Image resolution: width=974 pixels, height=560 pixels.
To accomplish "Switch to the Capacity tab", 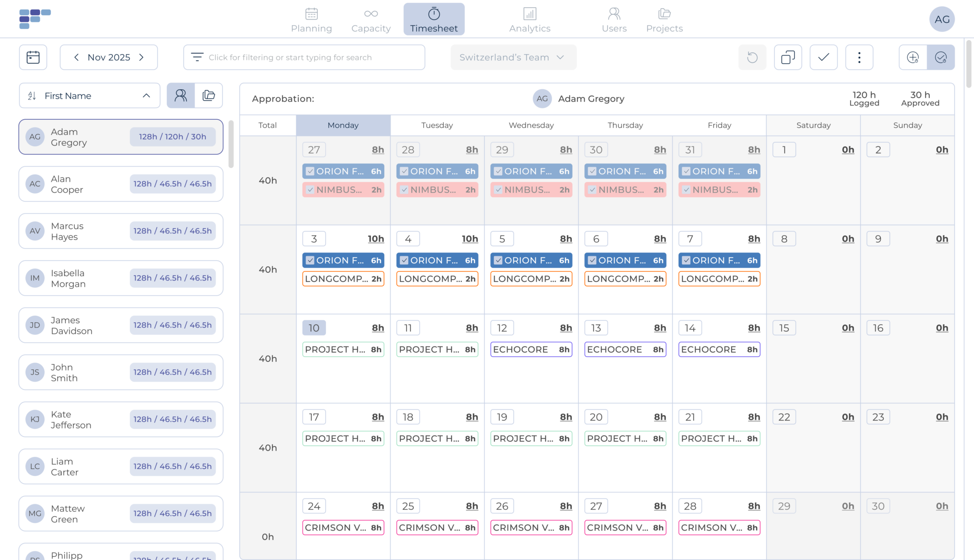I will pos(370,19).
